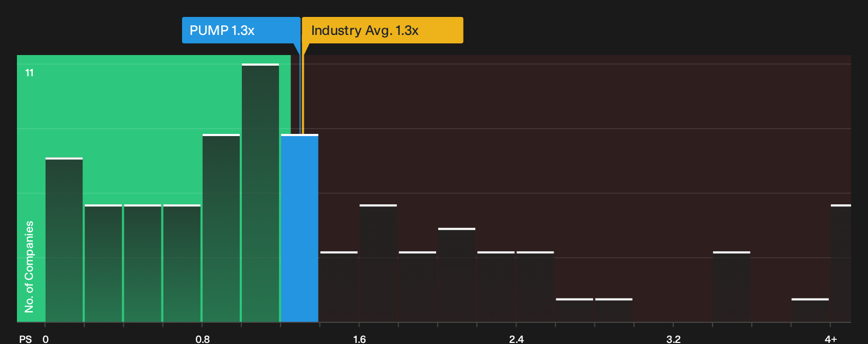Click the isolated bar between 3.2 and 4+

(731, 286)
